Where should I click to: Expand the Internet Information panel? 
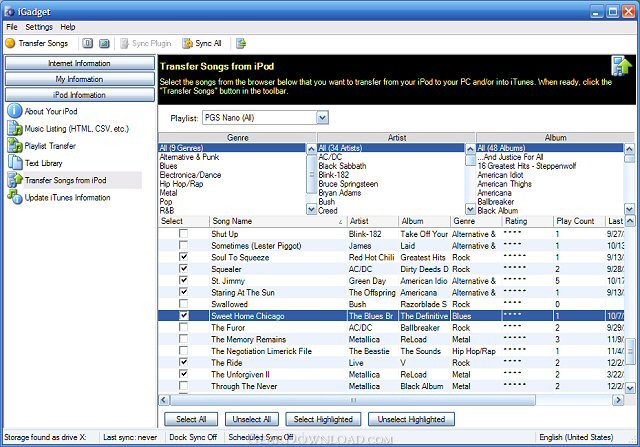point(79,63)
